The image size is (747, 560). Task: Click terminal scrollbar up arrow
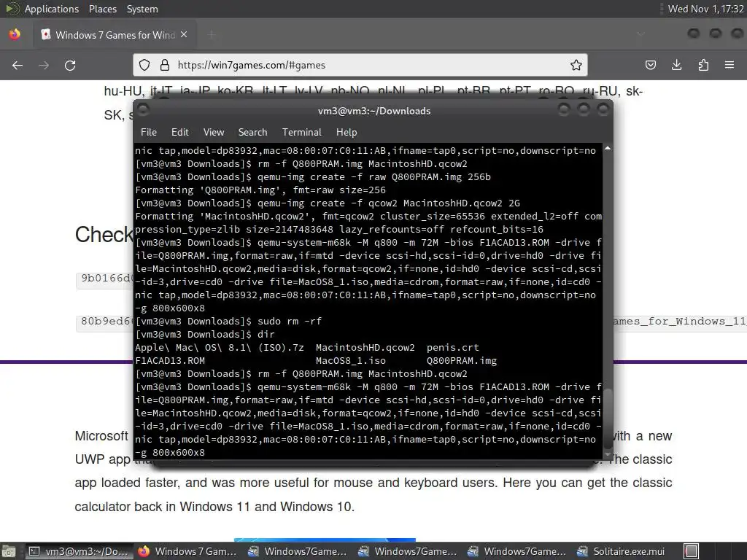[x=608, y=149]
